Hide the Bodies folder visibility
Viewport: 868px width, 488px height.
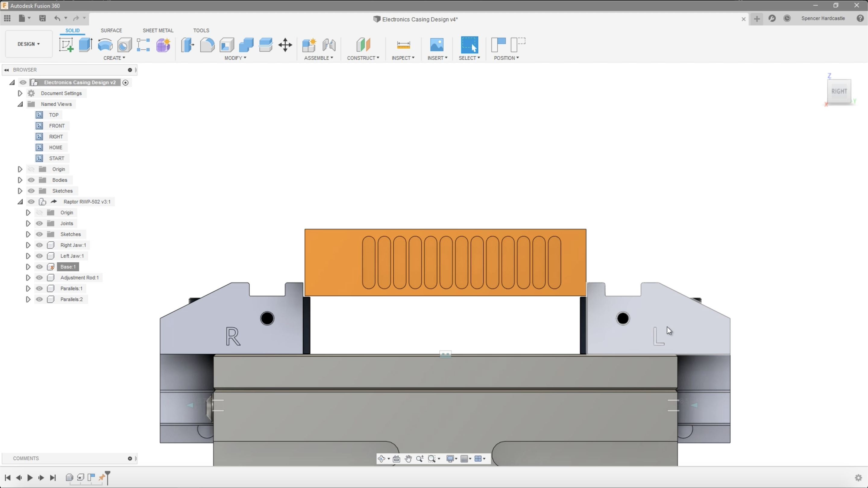31,180
